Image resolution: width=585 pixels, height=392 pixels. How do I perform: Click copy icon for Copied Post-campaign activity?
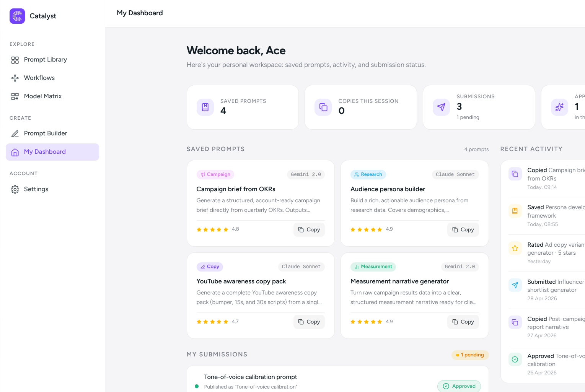tap(515, 322)
